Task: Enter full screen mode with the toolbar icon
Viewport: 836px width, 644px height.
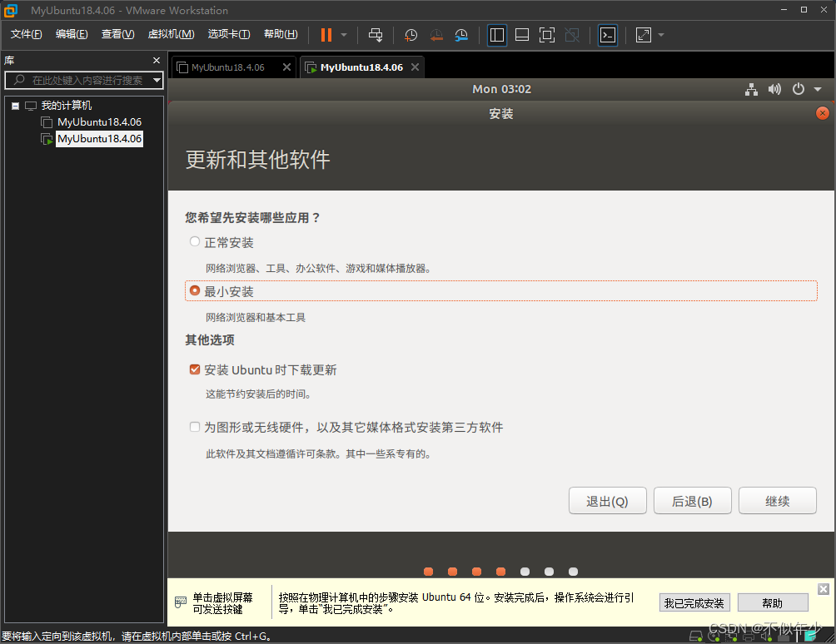Action: (547, 35)
